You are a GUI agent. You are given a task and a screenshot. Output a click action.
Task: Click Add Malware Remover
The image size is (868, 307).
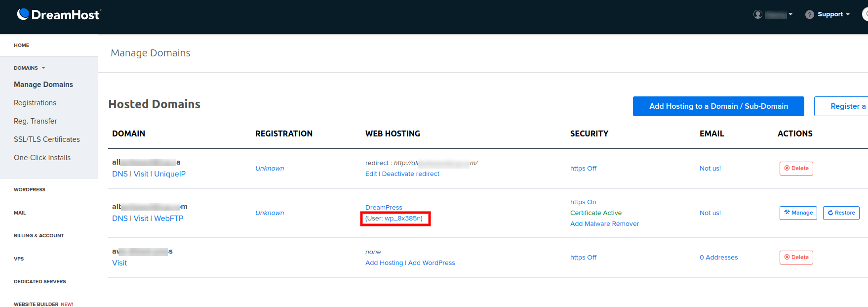click(x=604, y=224)
